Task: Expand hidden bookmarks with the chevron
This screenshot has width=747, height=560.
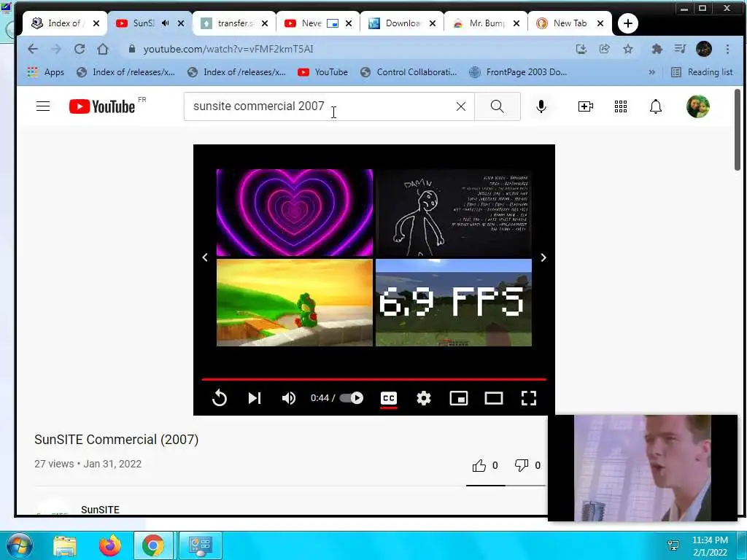Action: pos(651,72)
